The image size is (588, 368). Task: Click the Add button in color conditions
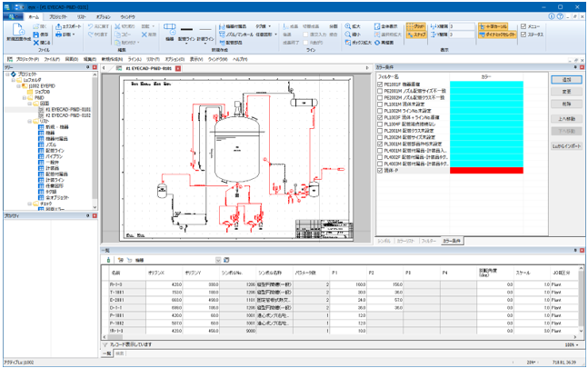point(566,79)
